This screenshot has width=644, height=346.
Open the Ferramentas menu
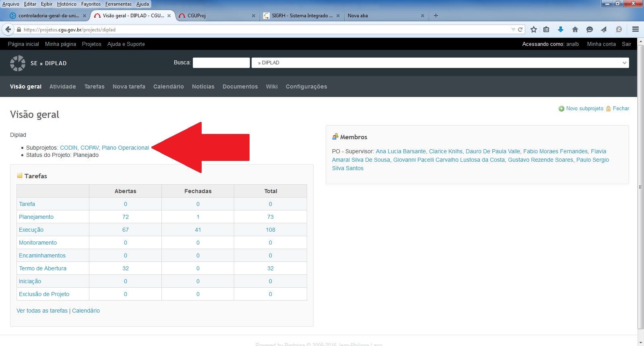point(118,4)
